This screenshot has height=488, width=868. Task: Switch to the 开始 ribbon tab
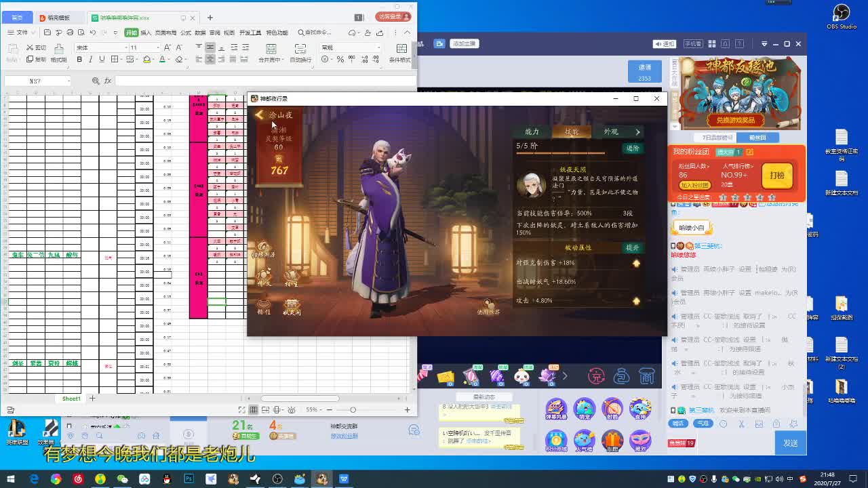pyautogui.click(x=131, y=33)
